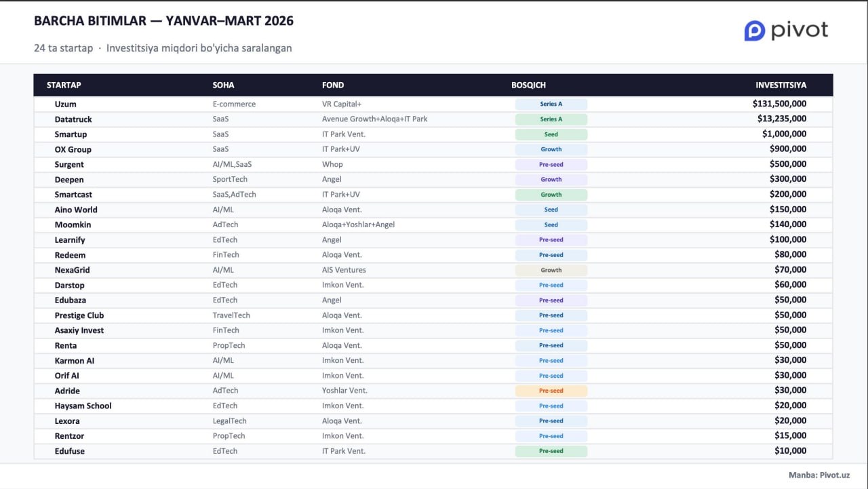Image resolution: width=868 pixels, height=489 pixels.
Task: Open the Datatruck startup name
Action: click(x=73, y=119)
